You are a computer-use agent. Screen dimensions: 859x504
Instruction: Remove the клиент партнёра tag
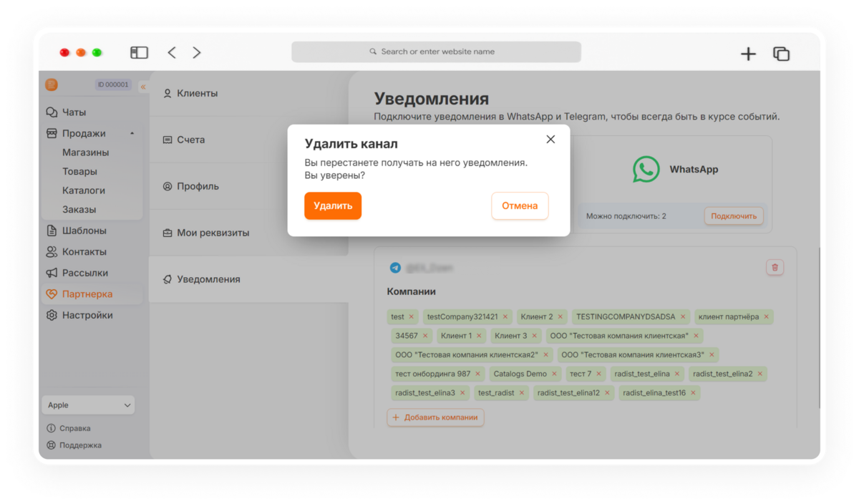pyautogui.click(x=766, y=316)
